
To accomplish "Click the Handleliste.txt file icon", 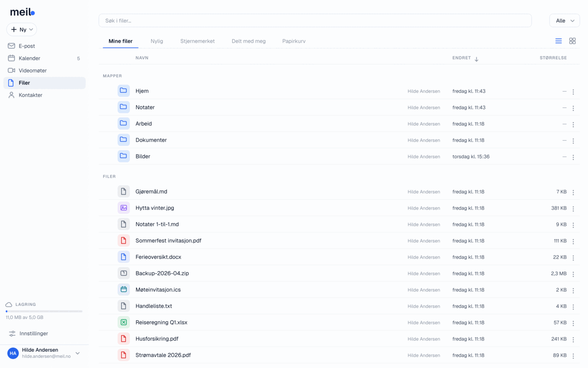I will point(124,306).
